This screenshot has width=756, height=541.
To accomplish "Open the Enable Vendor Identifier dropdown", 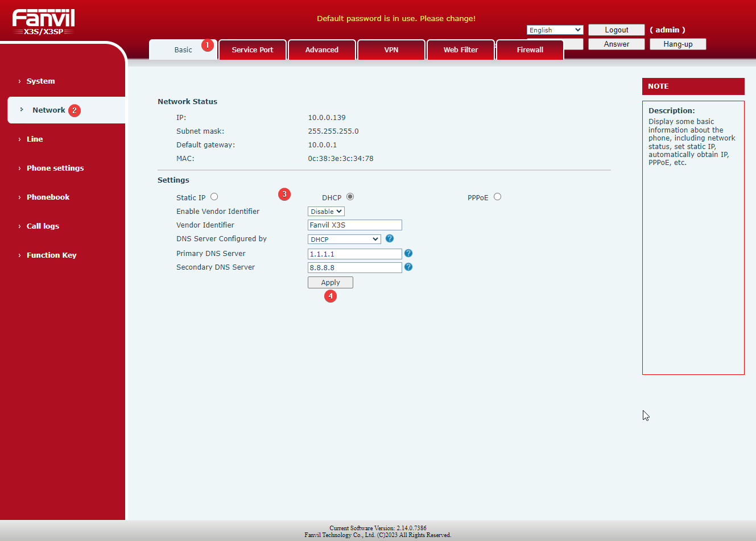I will click(x=326, y=212).
